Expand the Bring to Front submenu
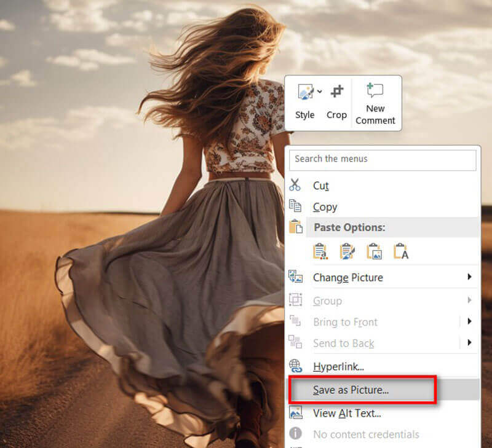This screenshot has width=492, height=448. click(x=470, y=321)
